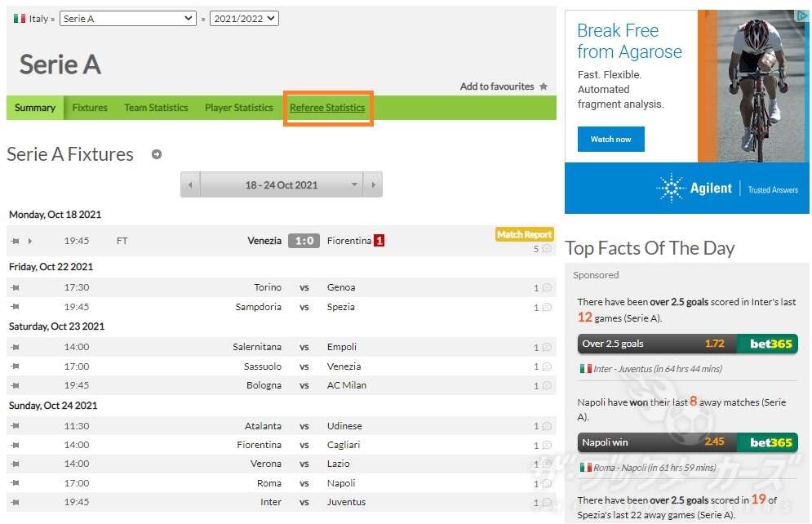Pin the Sampdoria vs Spezia match

(15, 307)
